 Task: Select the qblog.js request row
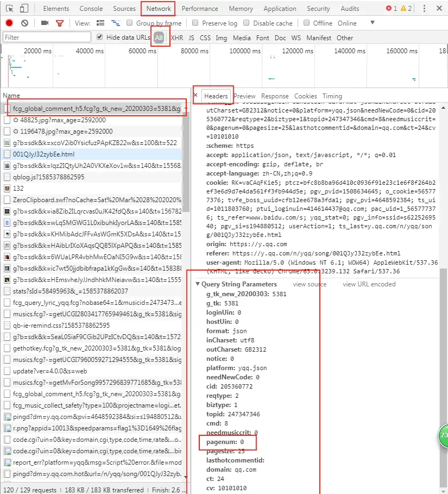pos(92,177)
